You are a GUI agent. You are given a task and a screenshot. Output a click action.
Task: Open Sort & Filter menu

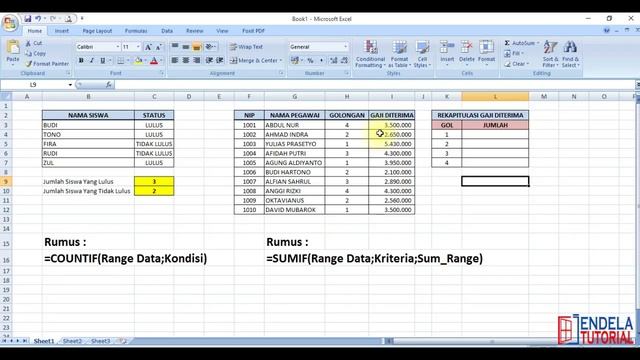[550, 54]
